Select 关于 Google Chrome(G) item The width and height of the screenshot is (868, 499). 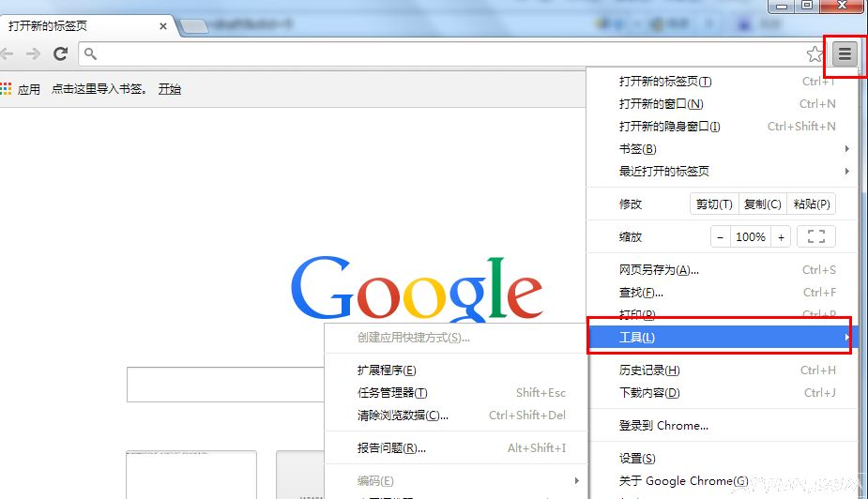(x=722, y=481)
